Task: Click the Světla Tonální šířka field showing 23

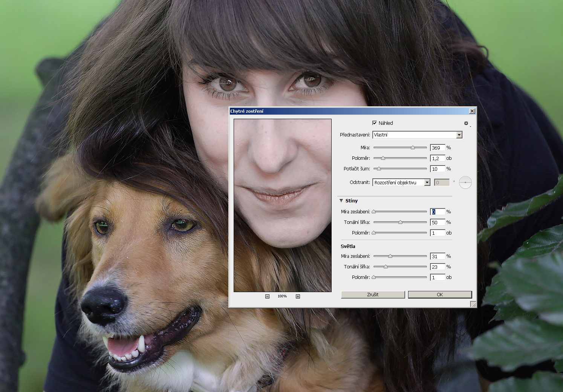Action: (x=437, y=267)
